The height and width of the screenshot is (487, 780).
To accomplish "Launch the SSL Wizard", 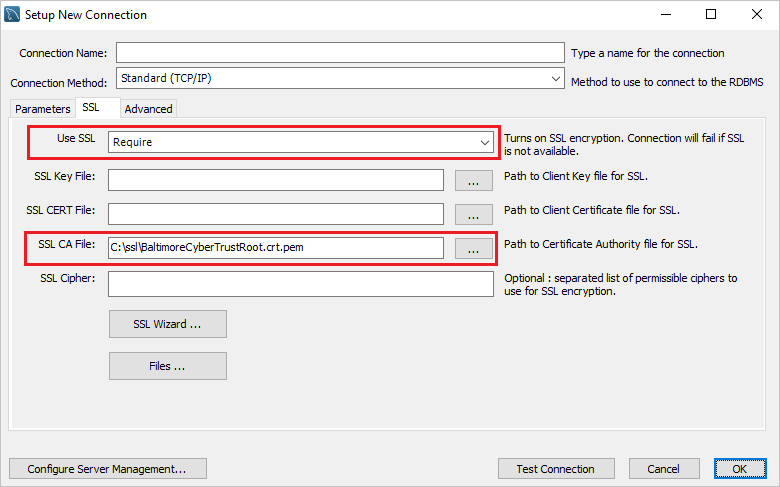I will [168, 324].
